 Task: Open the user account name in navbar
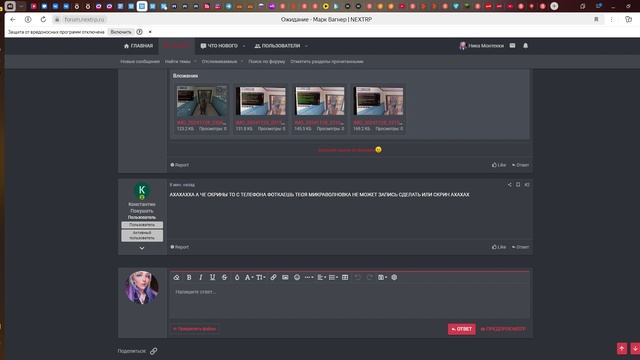point(482,46)
